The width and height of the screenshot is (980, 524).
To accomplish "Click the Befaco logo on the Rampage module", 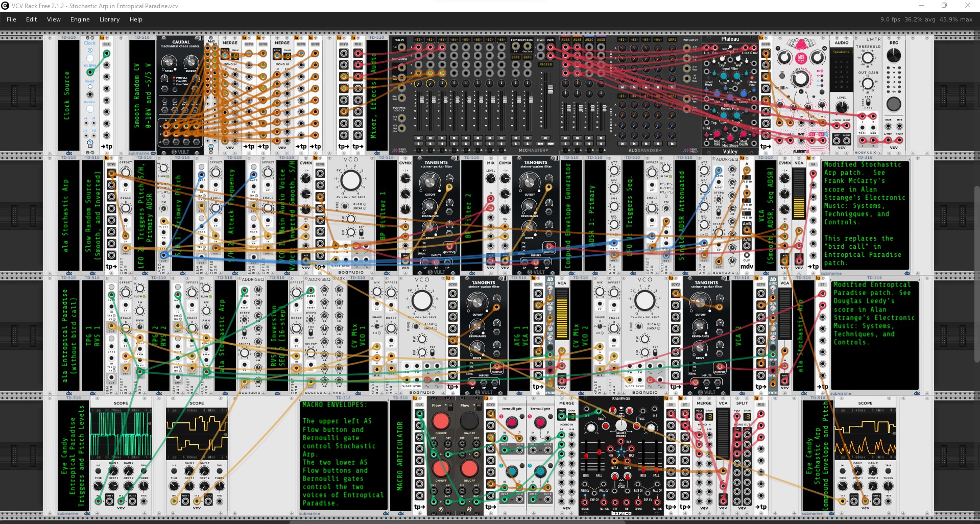I will 621,512.
